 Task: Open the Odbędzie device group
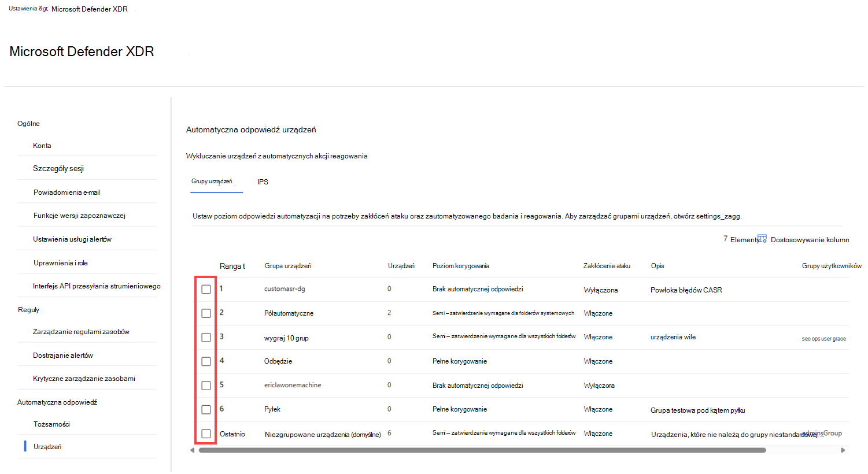(x=278, y=361)
